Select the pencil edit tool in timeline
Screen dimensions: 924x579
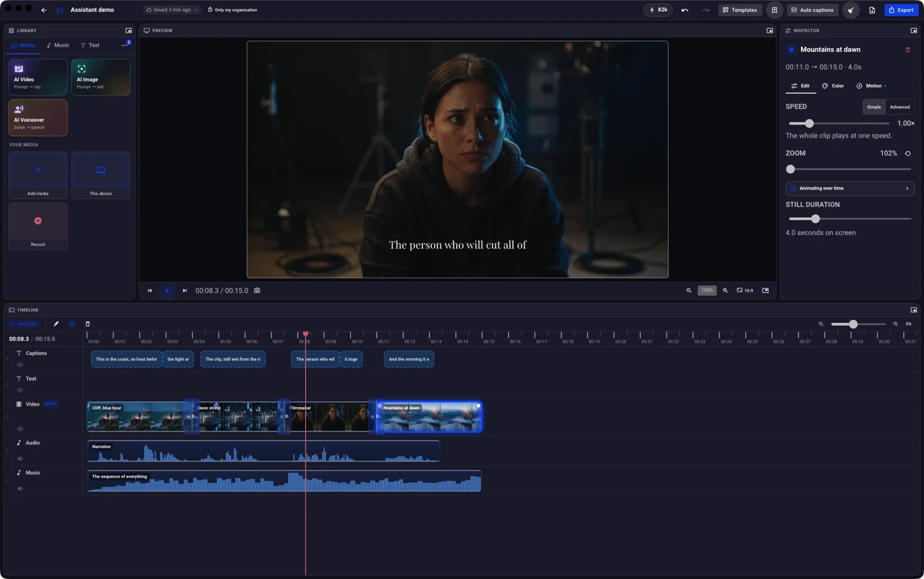[x=56, y=324]
